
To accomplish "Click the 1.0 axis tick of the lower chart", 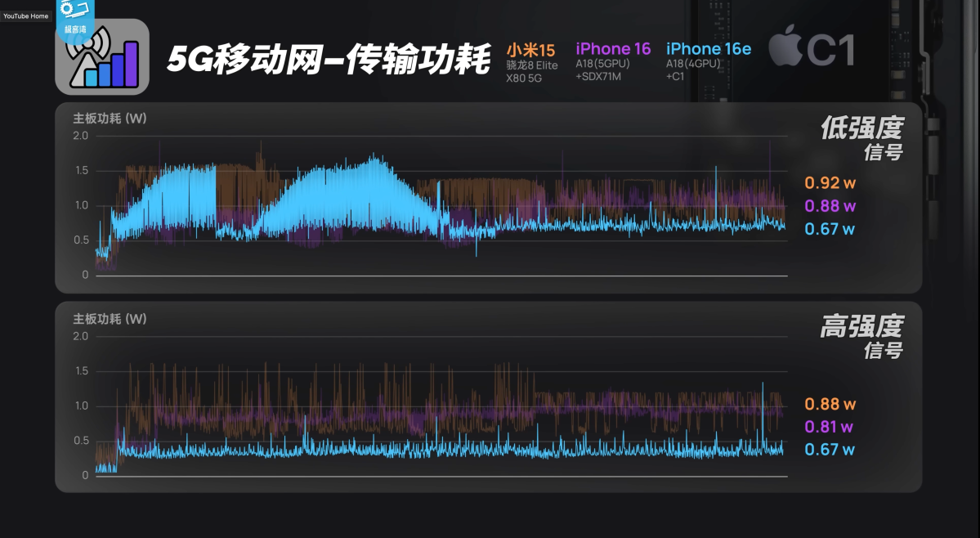I will 81,406.
